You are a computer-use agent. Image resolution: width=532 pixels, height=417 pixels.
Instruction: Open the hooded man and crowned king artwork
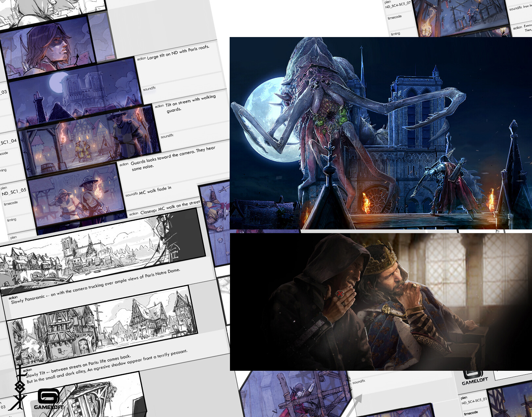381,302
